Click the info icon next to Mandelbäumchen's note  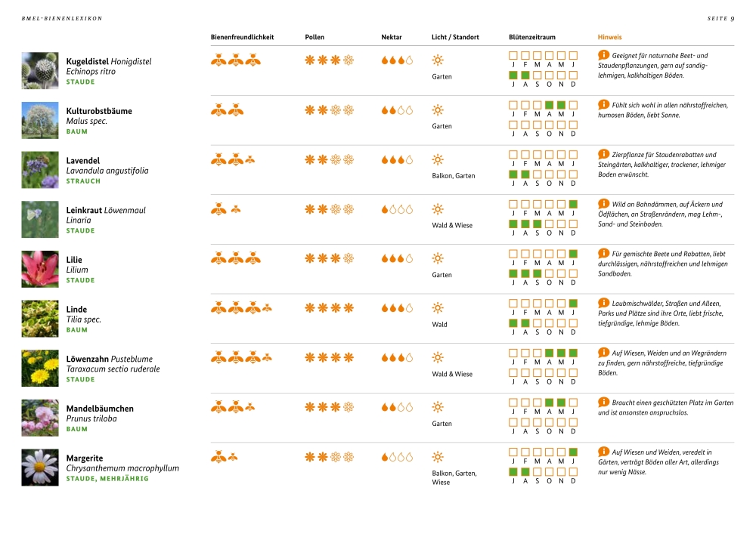tap(603, 402)
